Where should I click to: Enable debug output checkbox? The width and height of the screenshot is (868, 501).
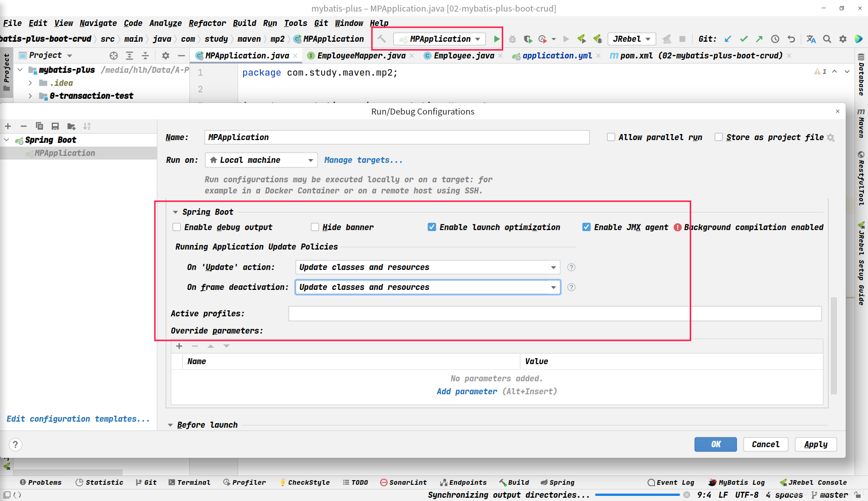coord(176,227)
